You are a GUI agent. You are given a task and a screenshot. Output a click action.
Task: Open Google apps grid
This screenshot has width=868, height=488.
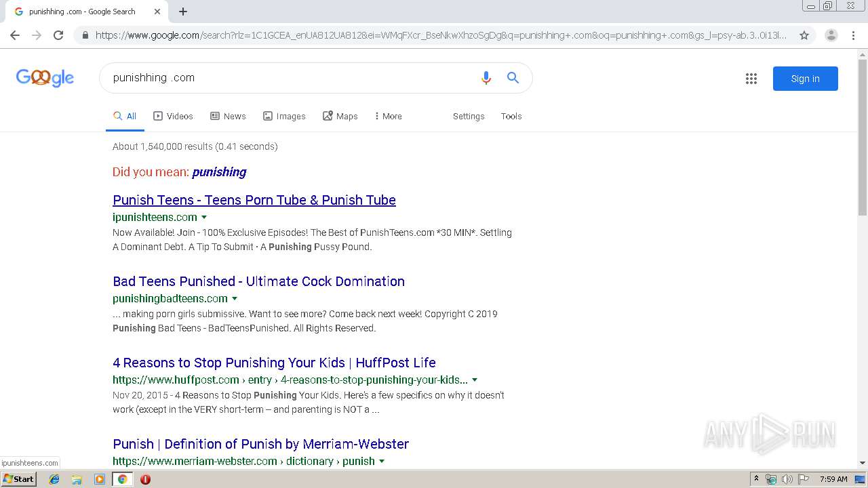(x=751, y=79)
